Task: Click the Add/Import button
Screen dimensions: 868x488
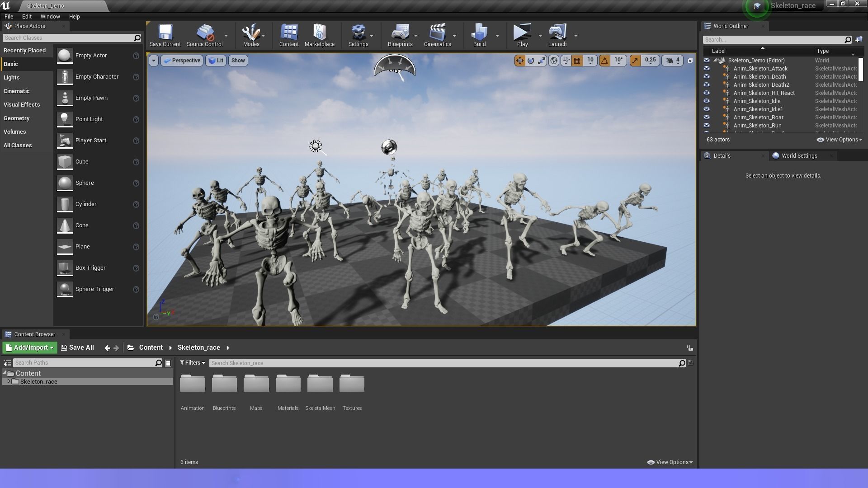Action: tap(30, 347)
